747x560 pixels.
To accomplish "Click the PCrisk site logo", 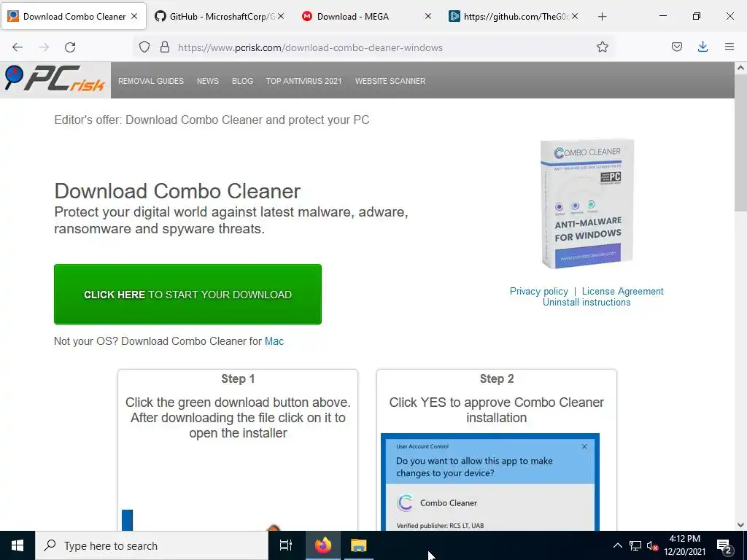I will tap(55, 79).
